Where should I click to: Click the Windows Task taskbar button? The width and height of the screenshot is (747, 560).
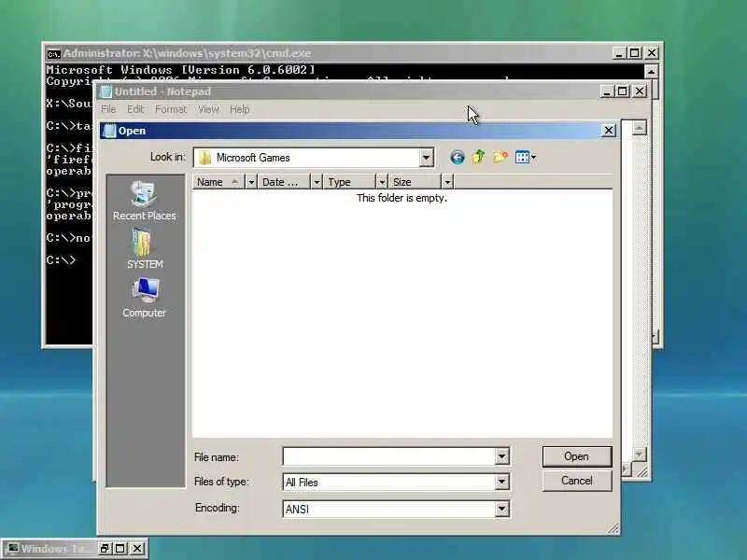click(x=51, y=549)
